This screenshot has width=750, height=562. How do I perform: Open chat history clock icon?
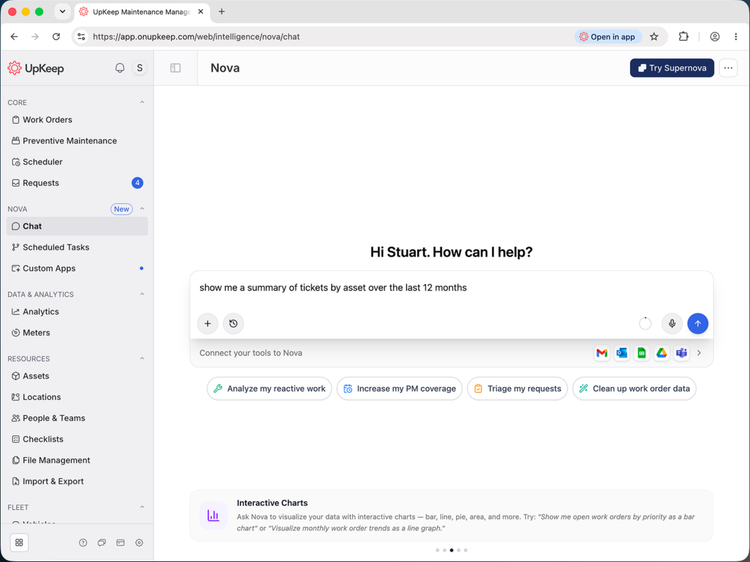coord(233,323)
